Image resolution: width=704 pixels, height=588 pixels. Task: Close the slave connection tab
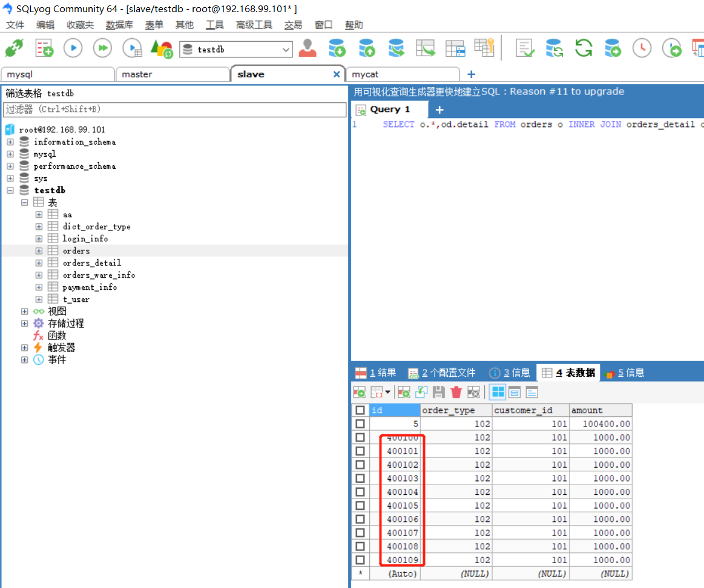click(337, 74)
